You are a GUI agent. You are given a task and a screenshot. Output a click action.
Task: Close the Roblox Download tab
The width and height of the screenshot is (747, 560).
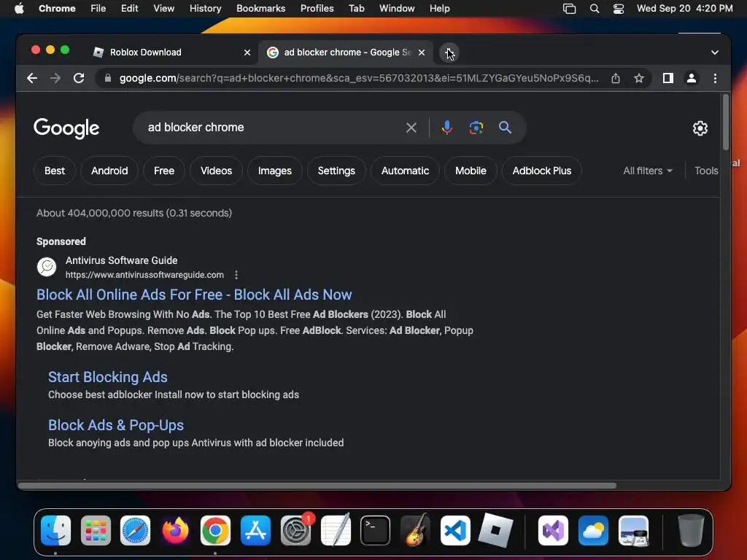(x=247, y=52)
